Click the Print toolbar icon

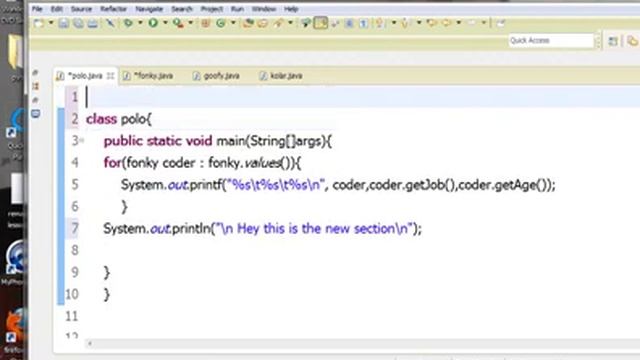pyautogui.click(x=92, y=23)
